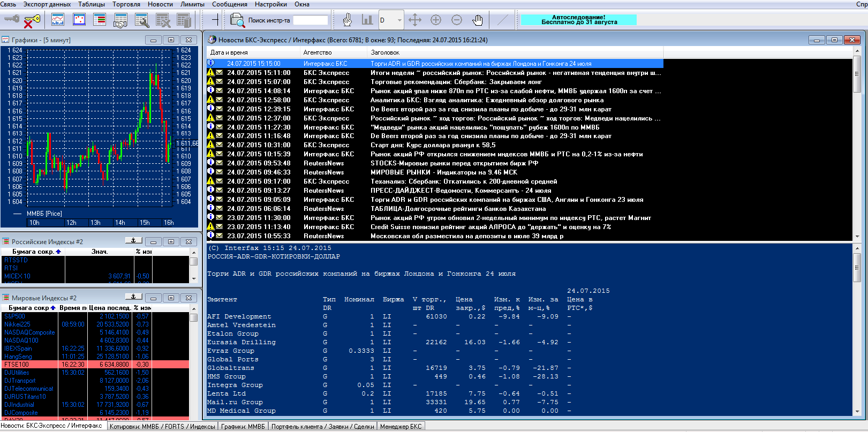Select the pointing hand cursor tool

[347, 20]
